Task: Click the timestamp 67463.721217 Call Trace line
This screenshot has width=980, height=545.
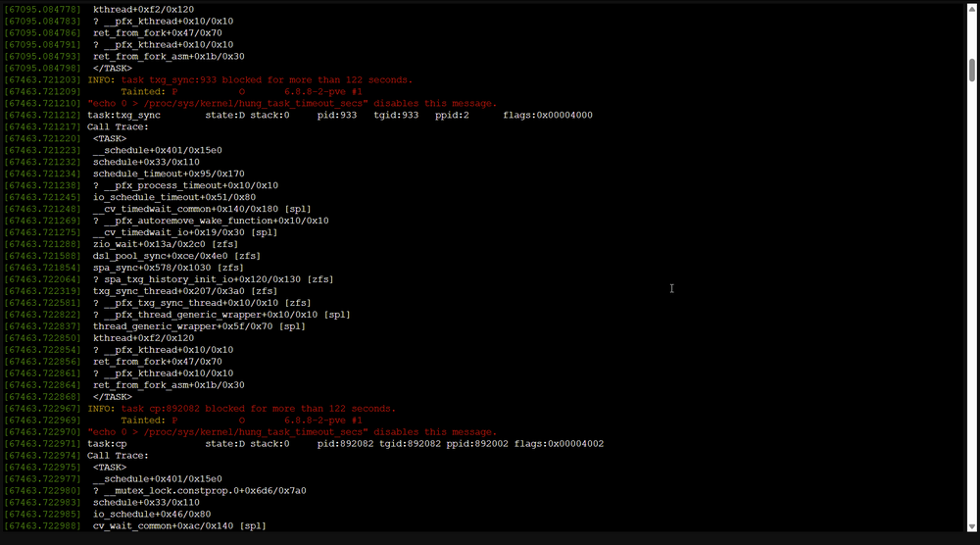Action: [76, 126]
